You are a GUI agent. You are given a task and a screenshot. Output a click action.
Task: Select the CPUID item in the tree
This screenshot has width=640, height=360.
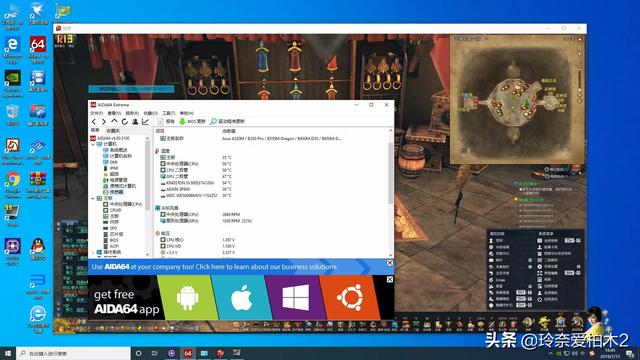point(116,210)
